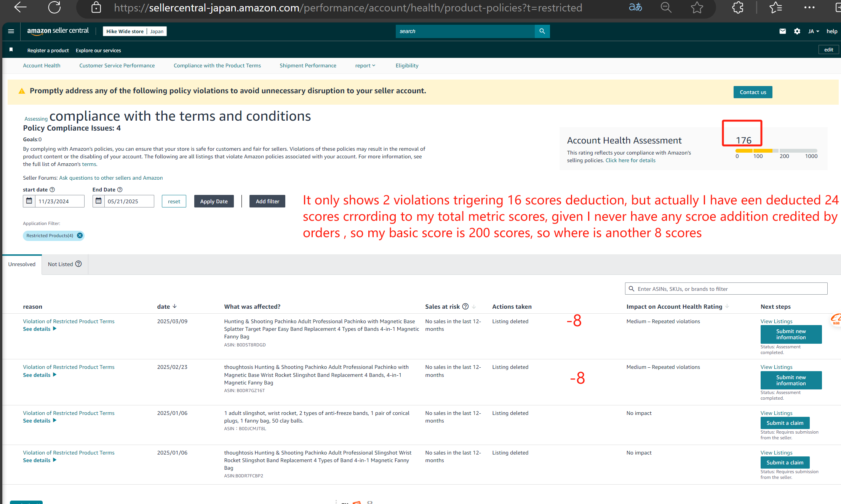Open browser translate icon in address bar
The height and width of the screenshot is (504, 841).
click(x=635, y=7)
